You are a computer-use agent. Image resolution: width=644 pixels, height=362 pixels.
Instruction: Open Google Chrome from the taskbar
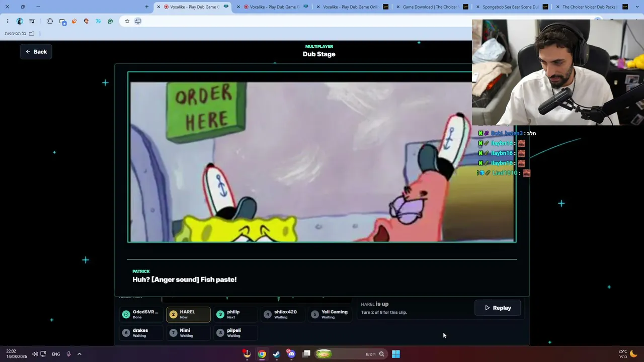coord(262,354)
